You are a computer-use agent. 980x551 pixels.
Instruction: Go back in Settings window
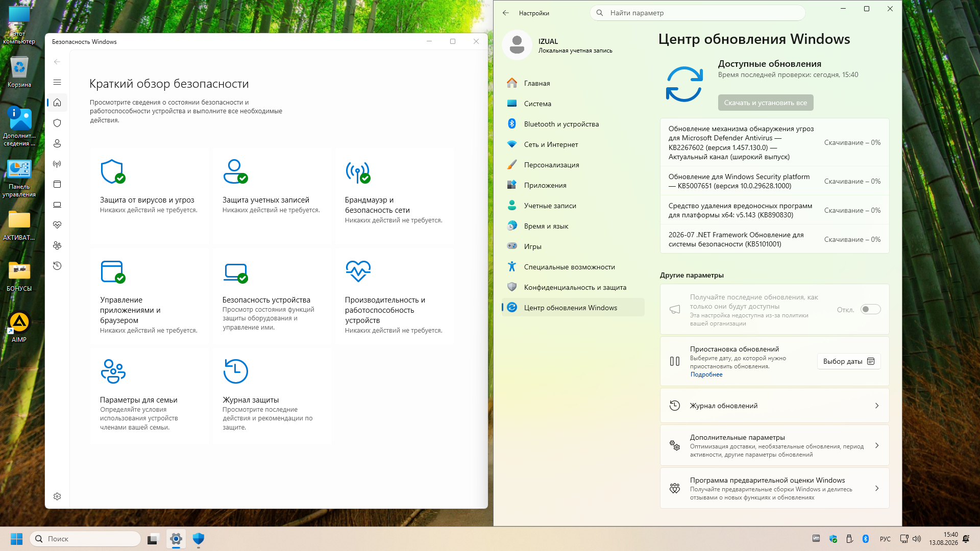tap(506, 13)
